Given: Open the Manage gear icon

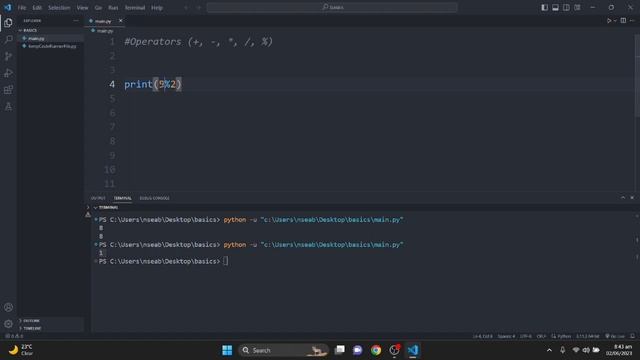Looking at the screenshot, I should click(x=8, y=324).
